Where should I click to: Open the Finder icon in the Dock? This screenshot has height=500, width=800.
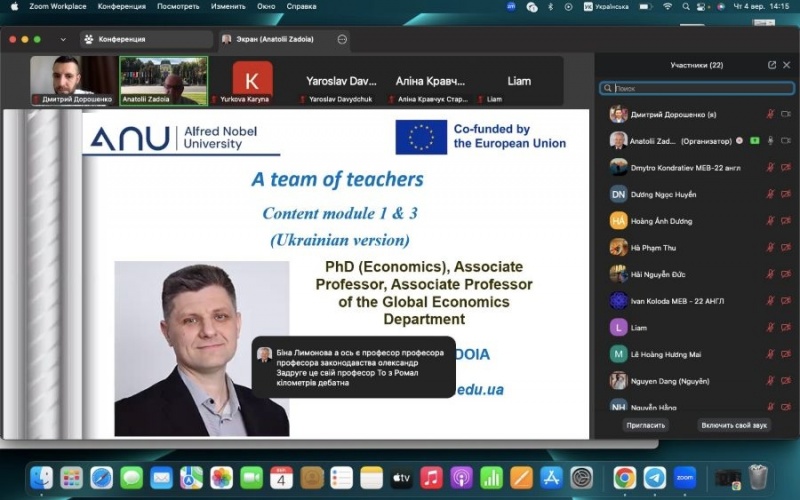[42, 478]
